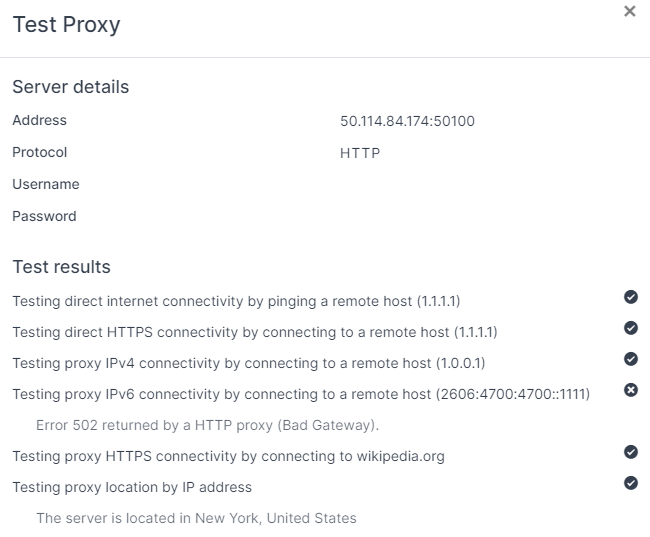Click the direct internet ping success checkmark

tap(631, 297)
